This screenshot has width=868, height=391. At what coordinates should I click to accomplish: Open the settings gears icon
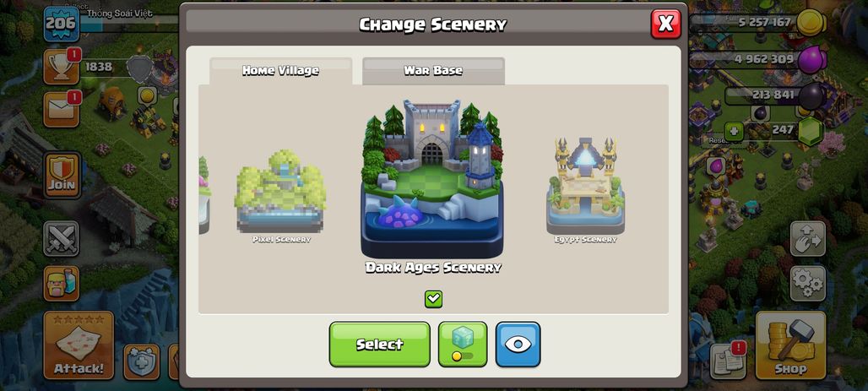808,284
